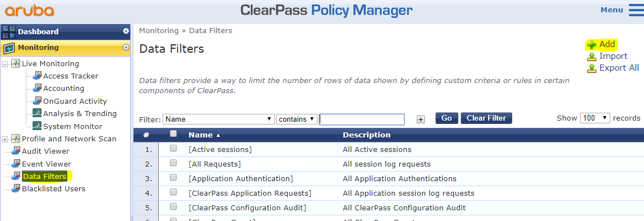Check the [Active sessions] row checkbox
This screenshot has width=644, height=221.
(173, 148)
